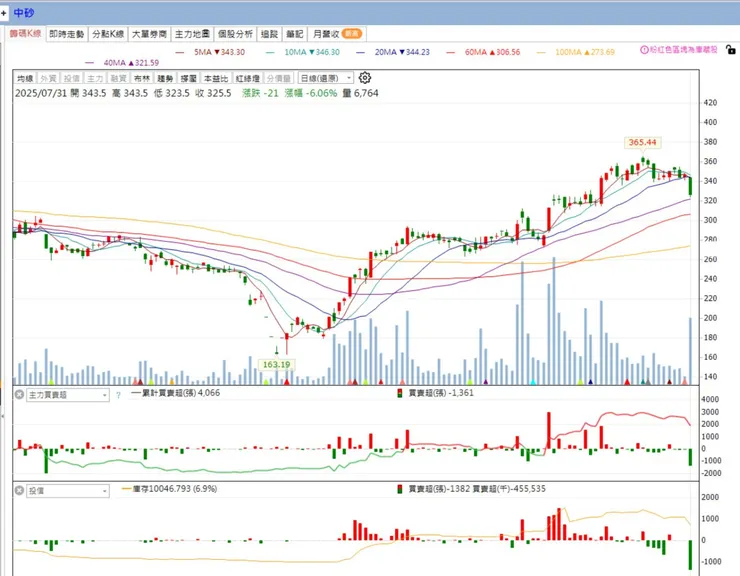The width and height of the screenshot is (740, 576).
Task: Close the 主力買賣超 indicator panel
Action: tap(19, 394)
